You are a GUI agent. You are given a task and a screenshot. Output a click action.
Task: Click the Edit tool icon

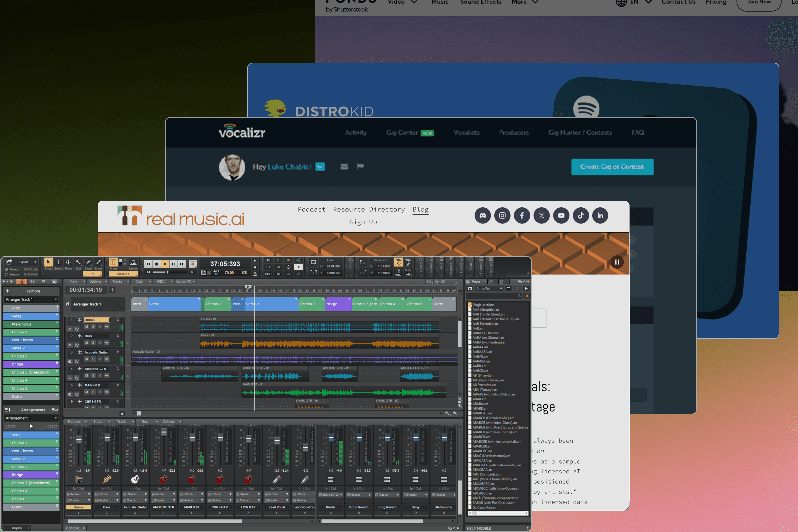tap(78, 262)
